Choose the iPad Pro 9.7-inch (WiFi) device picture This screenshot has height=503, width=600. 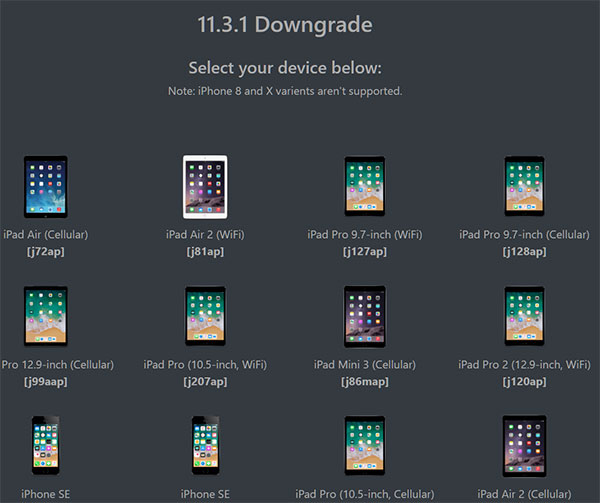pyautogui.click(x=364, y=186)
